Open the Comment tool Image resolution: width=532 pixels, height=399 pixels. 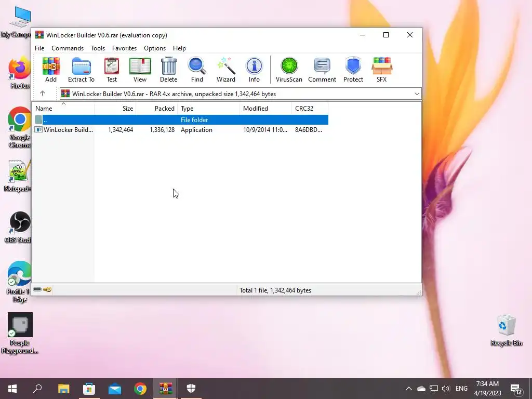[x=322, y=70]
